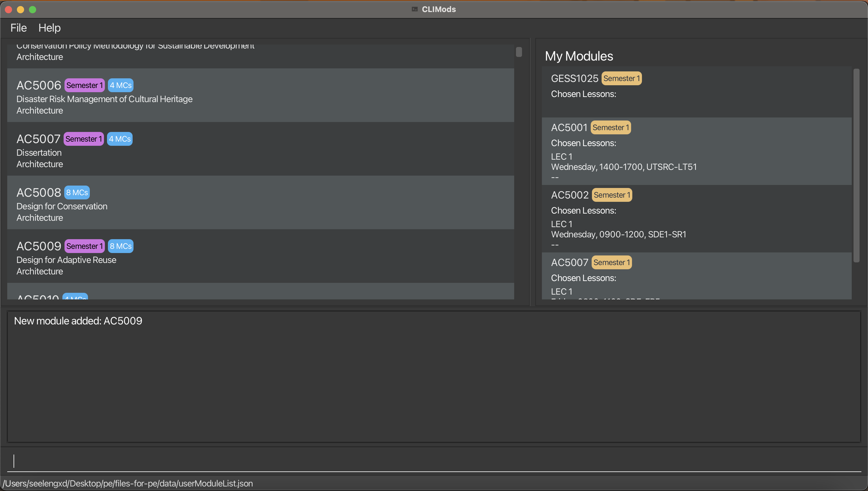Click the AC5006 4 MCs blue badge

tap(121, 85)
